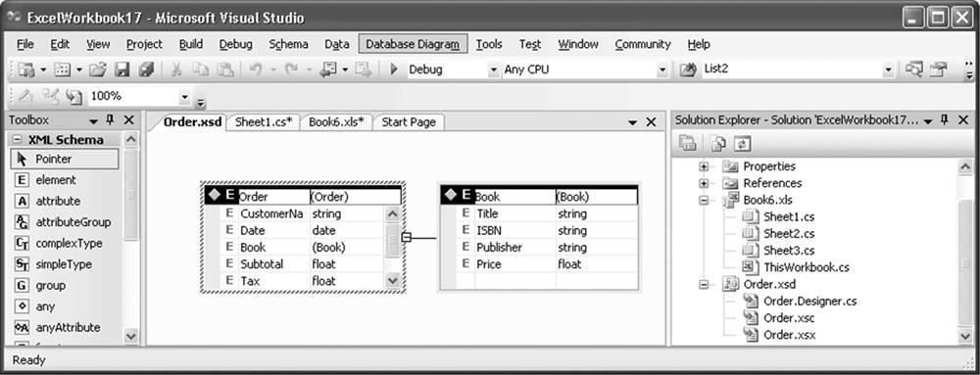
Task: Select Order.Designer.cs in Solution Explorer
Action: (x=810, y=302)
